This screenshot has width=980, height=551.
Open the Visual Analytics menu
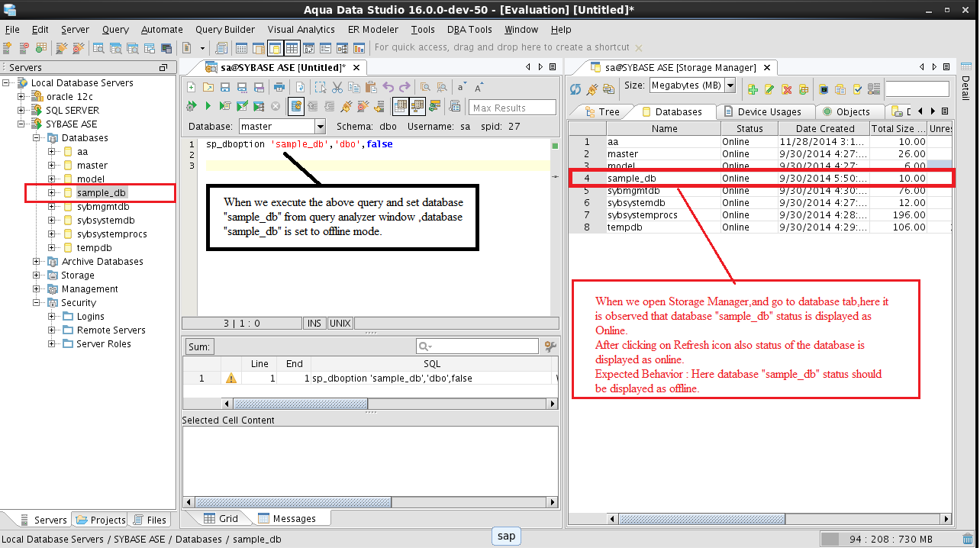pyautogui.click(x=301, y=29)
